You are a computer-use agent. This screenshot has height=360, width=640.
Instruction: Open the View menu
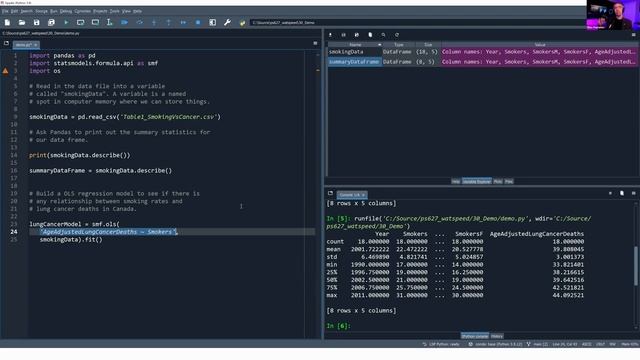(127, 11)
